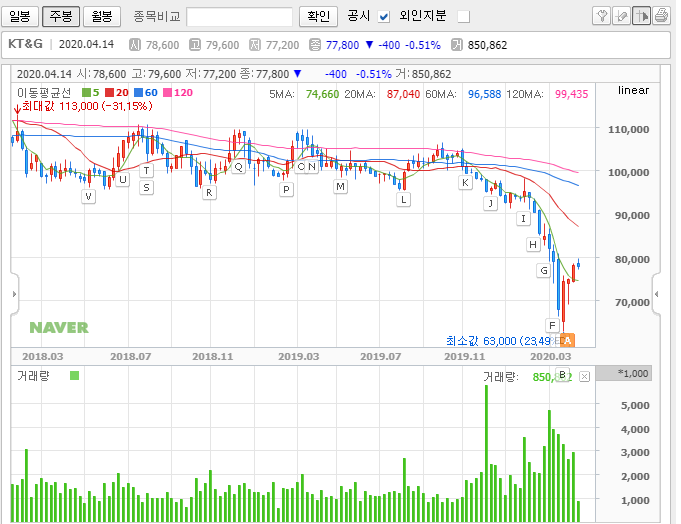Screen dimensions: 681x524
Task: Click the 110,000 price axis label
Action: coord(628,129)
